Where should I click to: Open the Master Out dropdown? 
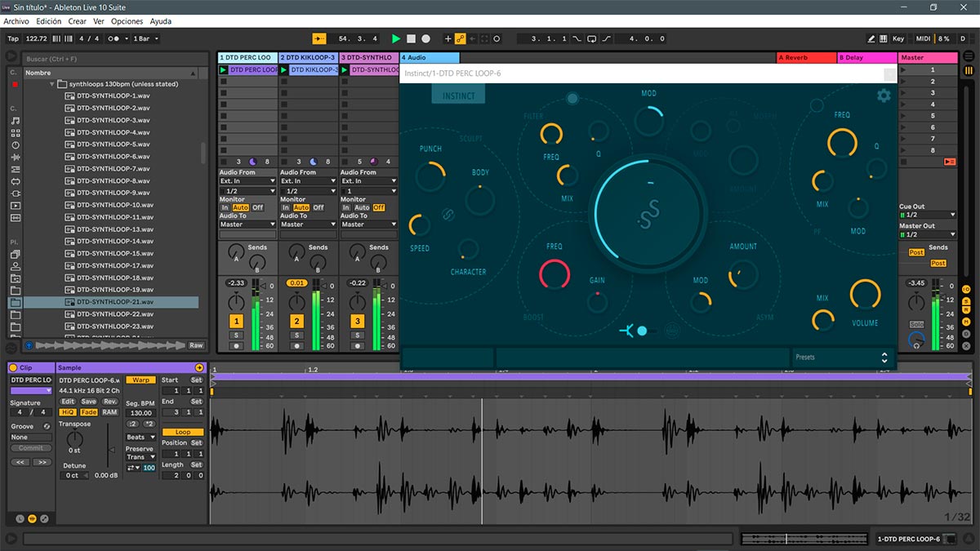928,234
